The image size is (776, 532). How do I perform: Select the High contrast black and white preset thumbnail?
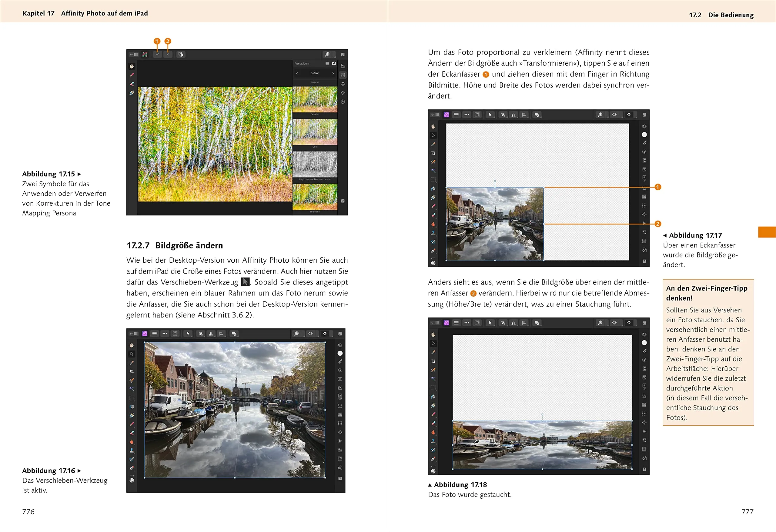tap(315, 164)
